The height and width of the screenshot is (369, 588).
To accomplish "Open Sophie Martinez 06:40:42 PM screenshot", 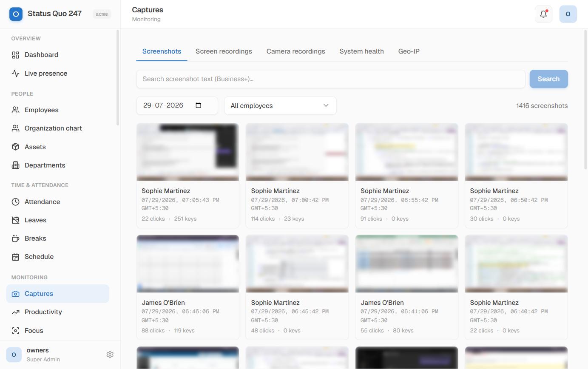I will click(516, 287).
